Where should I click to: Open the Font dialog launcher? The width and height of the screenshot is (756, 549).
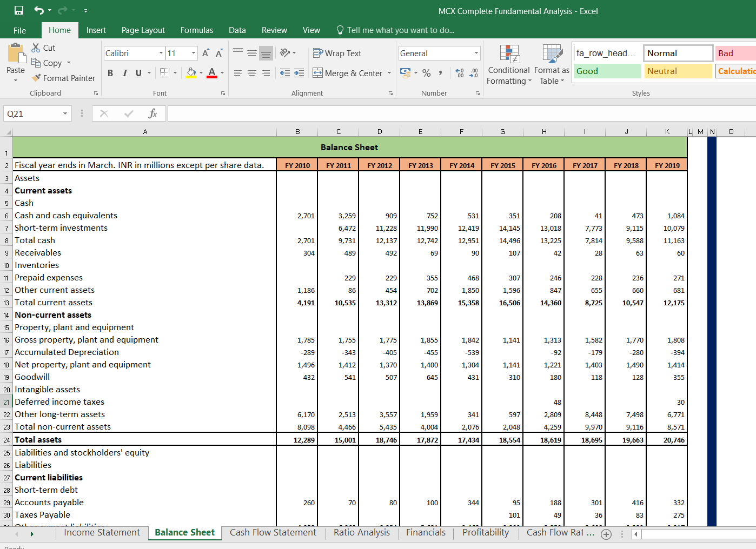pos(223,93)
